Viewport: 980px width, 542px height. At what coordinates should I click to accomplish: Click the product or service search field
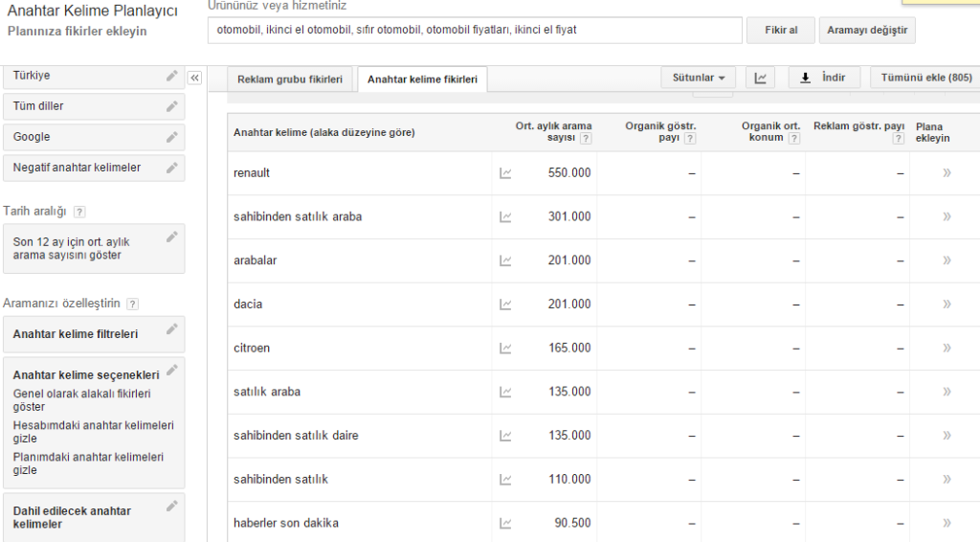[x=475, y=30]
